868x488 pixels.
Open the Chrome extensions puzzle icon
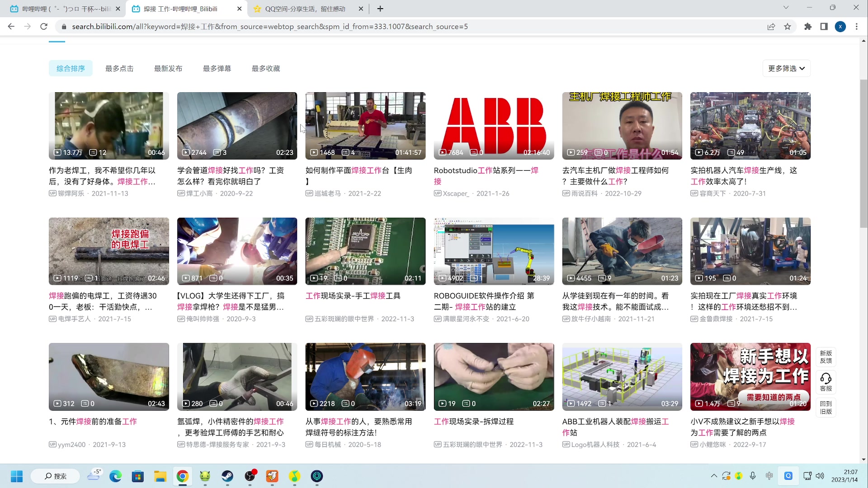pyautogui.click(x=808, y=27)
